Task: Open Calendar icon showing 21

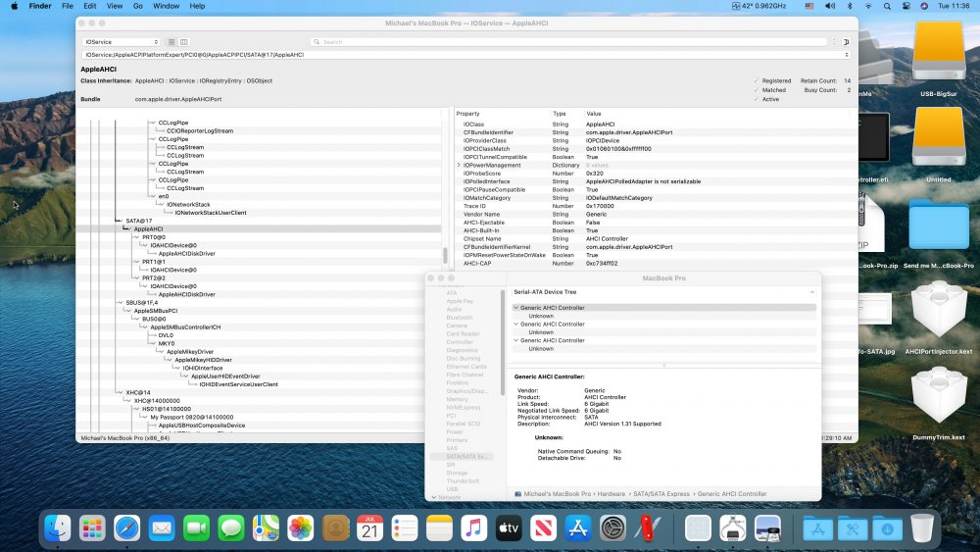Action: point(370,528)
